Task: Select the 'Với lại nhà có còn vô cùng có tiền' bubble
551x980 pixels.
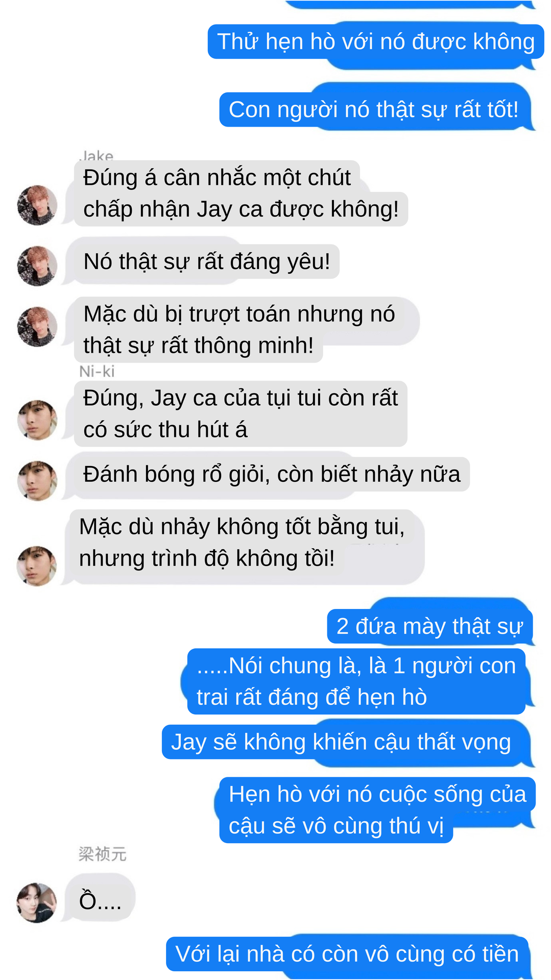Action: point(347,954)
